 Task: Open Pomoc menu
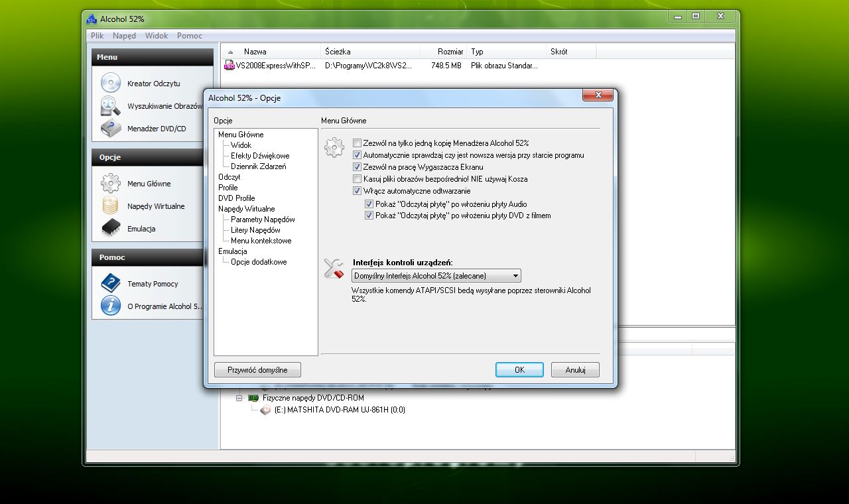click(190, 36)
